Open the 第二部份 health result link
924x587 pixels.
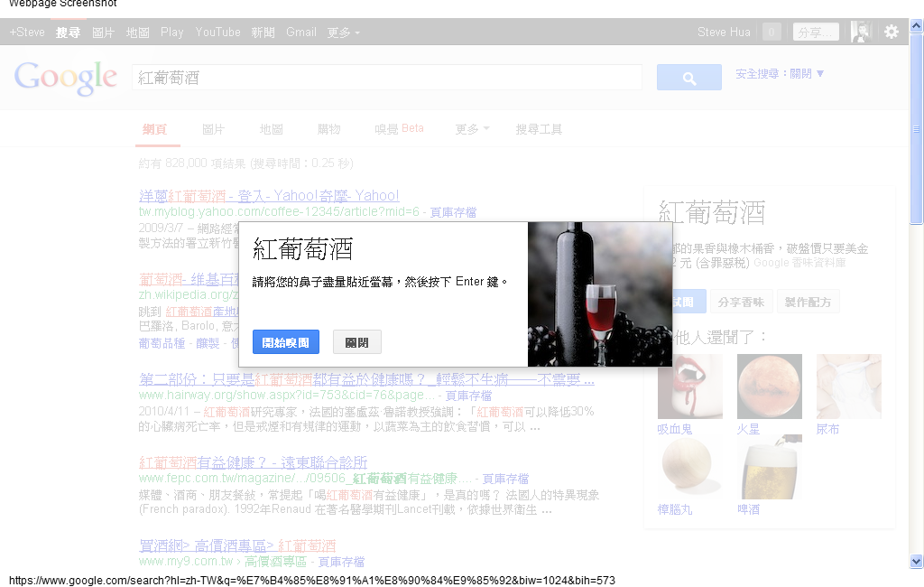[x=366, y=379]
